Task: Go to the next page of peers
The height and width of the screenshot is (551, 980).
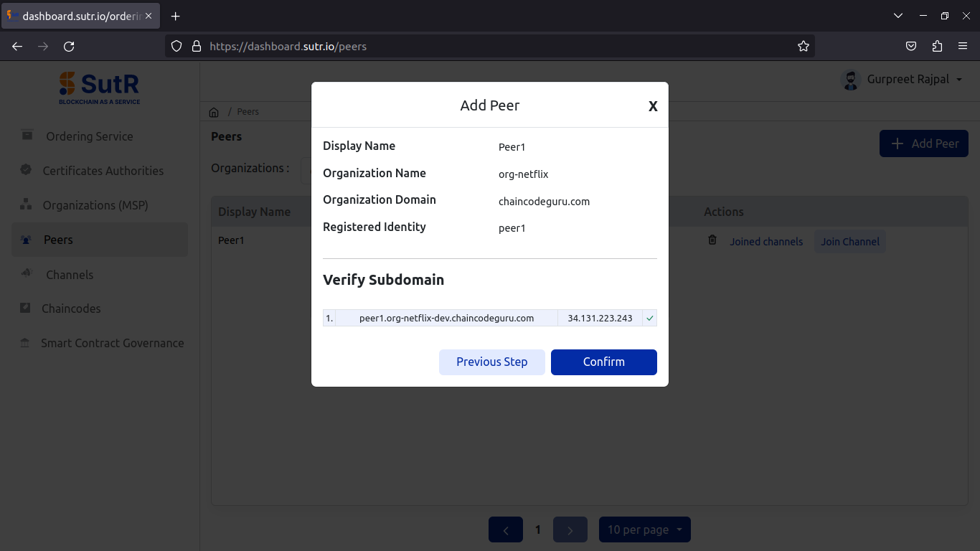Action: tap(570, 530)
